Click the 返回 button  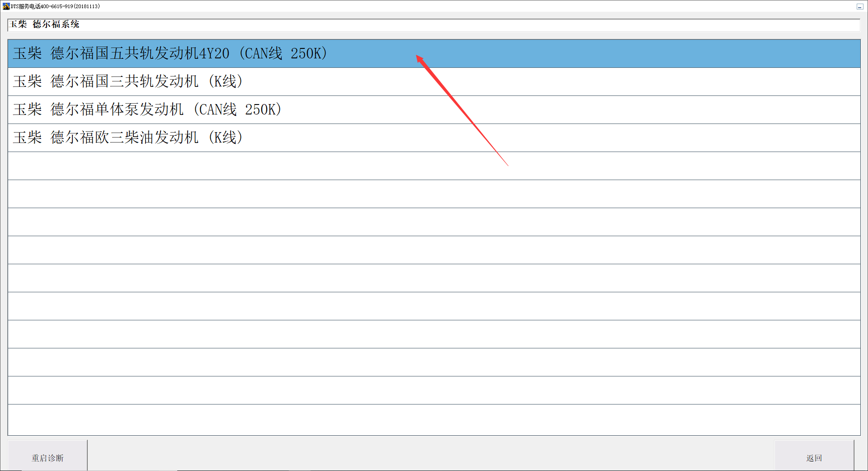coord(814,456)
